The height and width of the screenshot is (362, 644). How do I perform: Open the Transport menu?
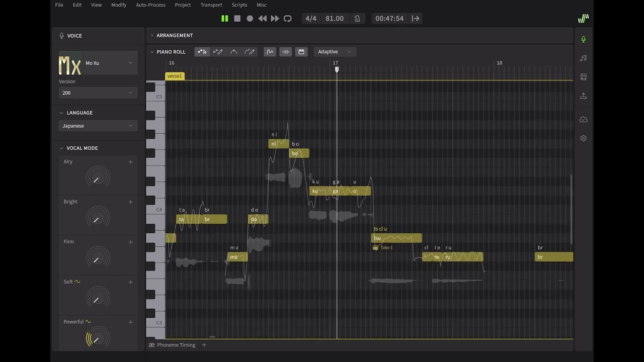211,5
